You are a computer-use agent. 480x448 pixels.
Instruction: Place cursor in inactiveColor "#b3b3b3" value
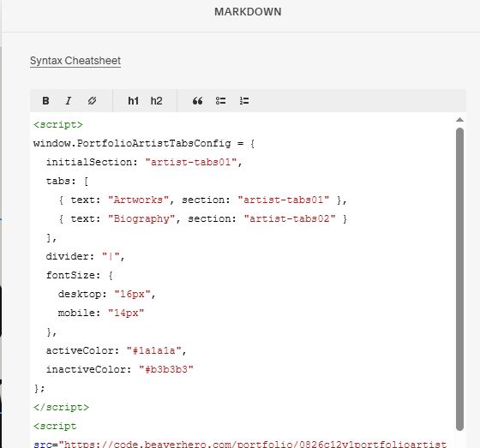(166, 369)
